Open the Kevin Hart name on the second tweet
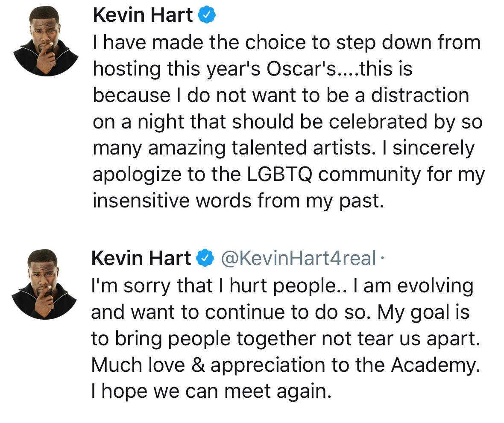The height and width of the screenshot is (423, 504). (141, 258)
